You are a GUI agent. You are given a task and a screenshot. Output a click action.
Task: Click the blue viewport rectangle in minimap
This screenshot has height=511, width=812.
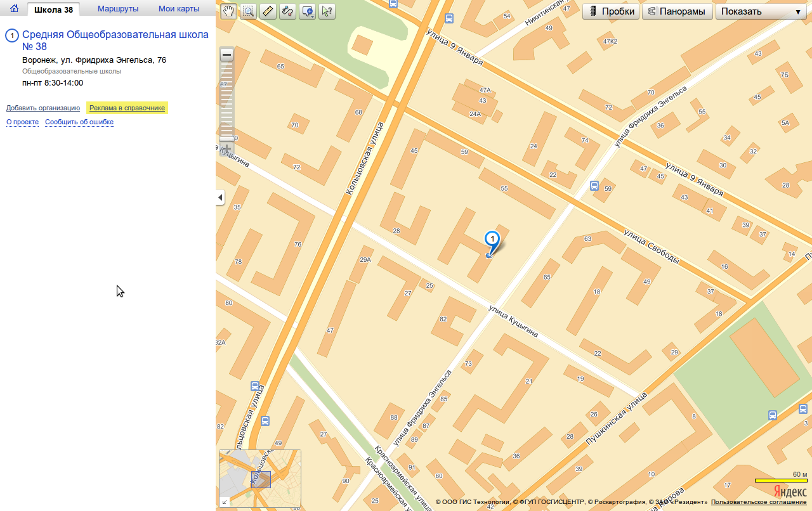pyautogui.click(x=261, y=479)
